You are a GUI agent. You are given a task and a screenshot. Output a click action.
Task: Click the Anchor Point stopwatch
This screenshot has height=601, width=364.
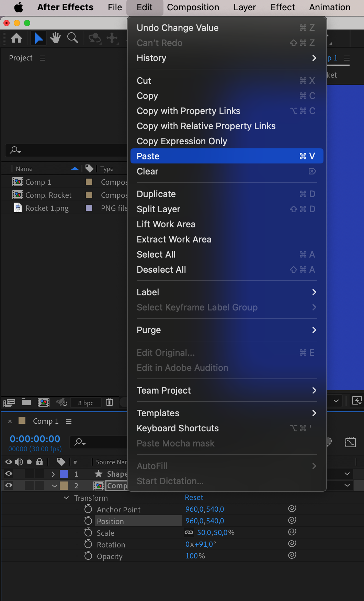tap(88, 509)
